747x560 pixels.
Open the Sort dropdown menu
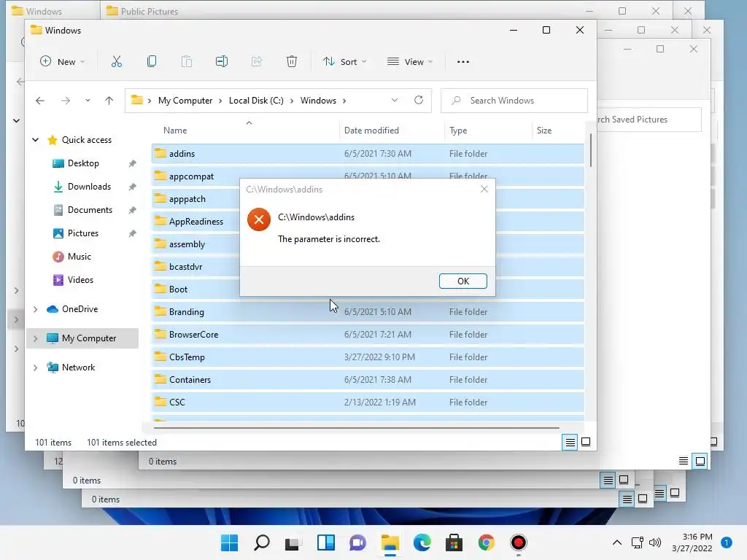point(344,61)
